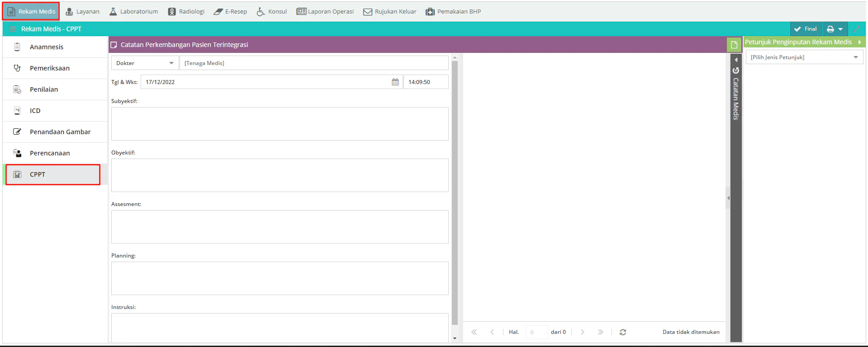Click the form scrollbar down arrow
Screen dimensions: 868x347
click(x=455, y=338)
